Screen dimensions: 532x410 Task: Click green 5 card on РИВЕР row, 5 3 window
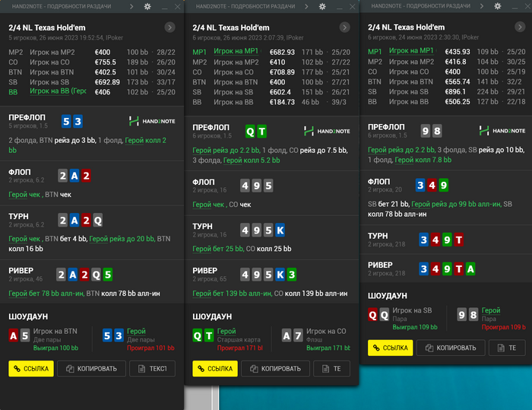(108, 275)
